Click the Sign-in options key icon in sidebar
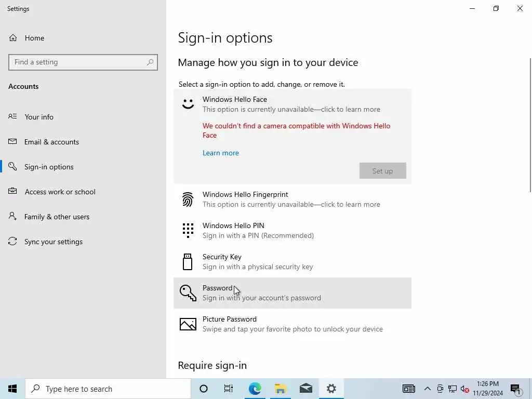 [x=12, y=166]
